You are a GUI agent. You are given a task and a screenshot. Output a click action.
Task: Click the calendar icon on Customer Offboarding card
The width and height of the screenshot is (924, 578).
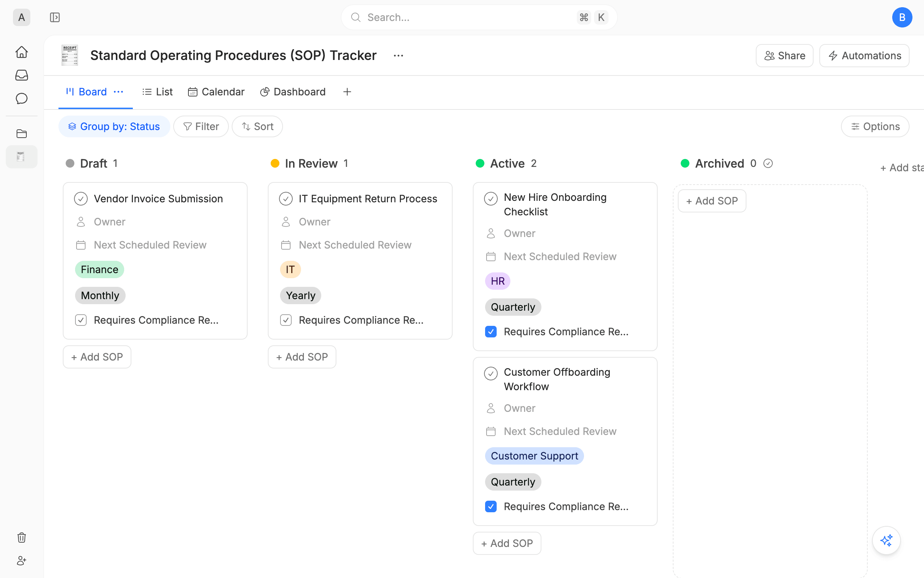pos(491,432)
